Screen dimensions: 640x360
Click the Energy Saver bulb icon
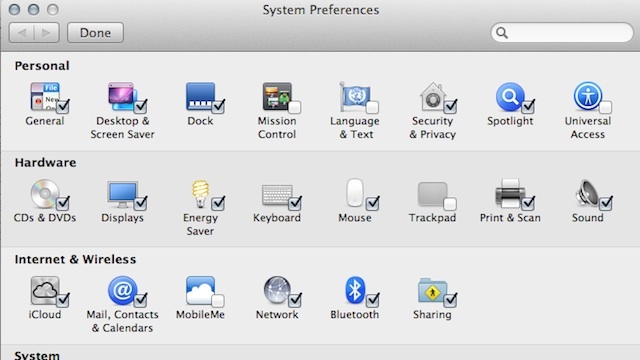(x=200, y=193)
